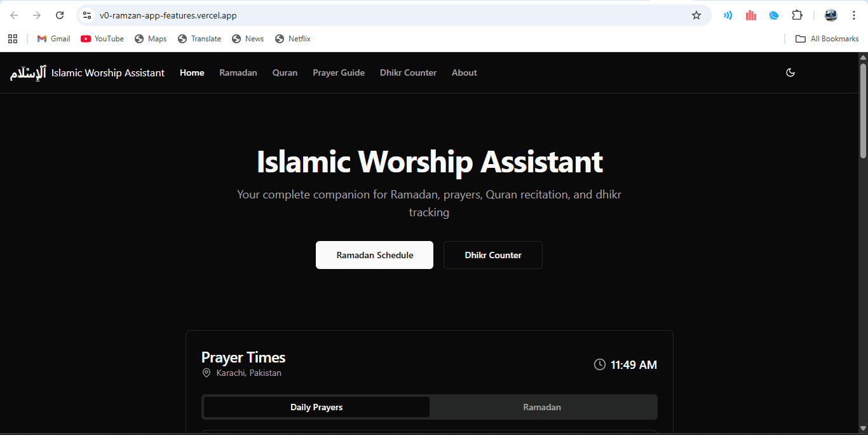Open the apps grid in bookmarks bar
The height and width of the screenshot is (435, 868).
13,39
